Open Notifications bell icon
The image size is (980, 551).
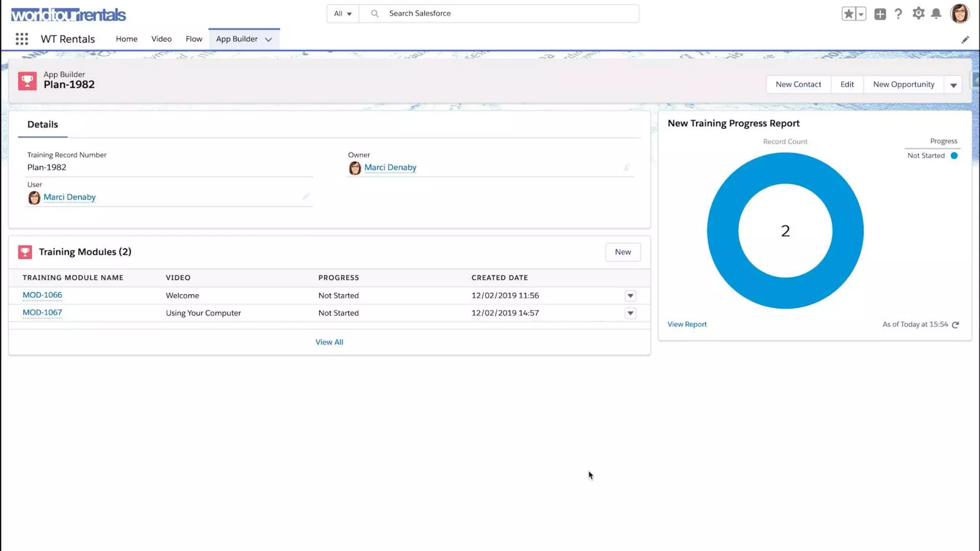pos(936,13)
